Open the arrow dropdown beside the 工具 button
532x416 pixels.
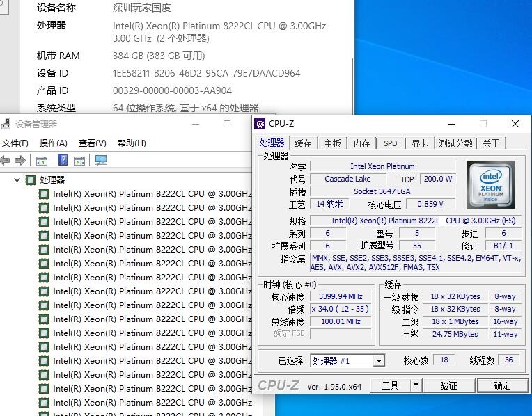416,385
